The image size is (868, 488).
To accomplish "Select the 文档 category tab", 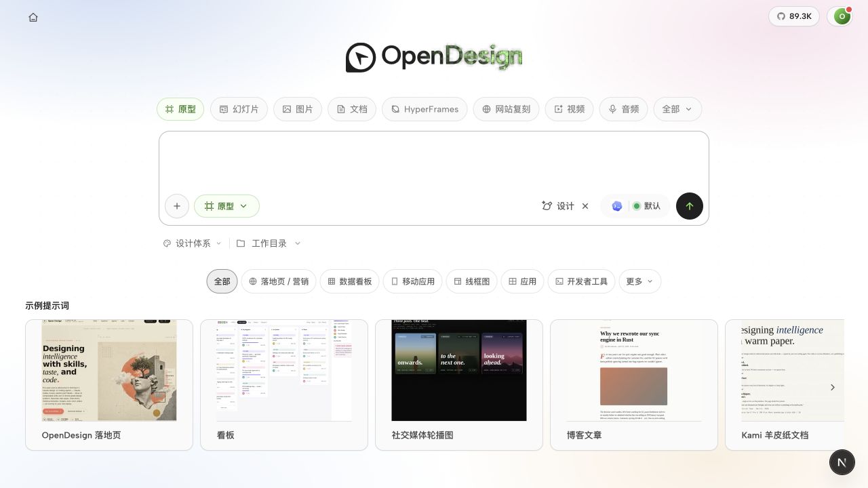I will [x=352, y=109].
